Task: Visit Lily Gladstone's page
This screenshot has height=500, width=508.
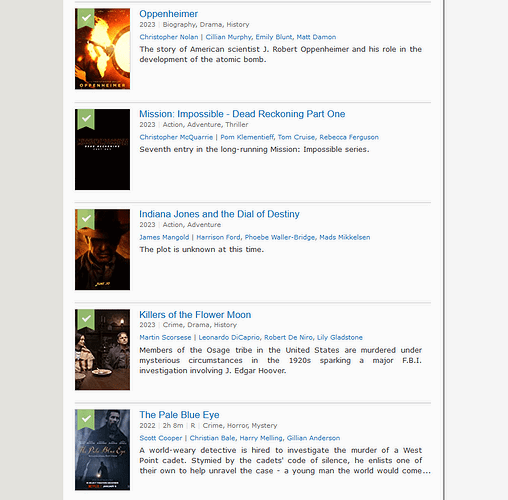Action: click(340, 337)
